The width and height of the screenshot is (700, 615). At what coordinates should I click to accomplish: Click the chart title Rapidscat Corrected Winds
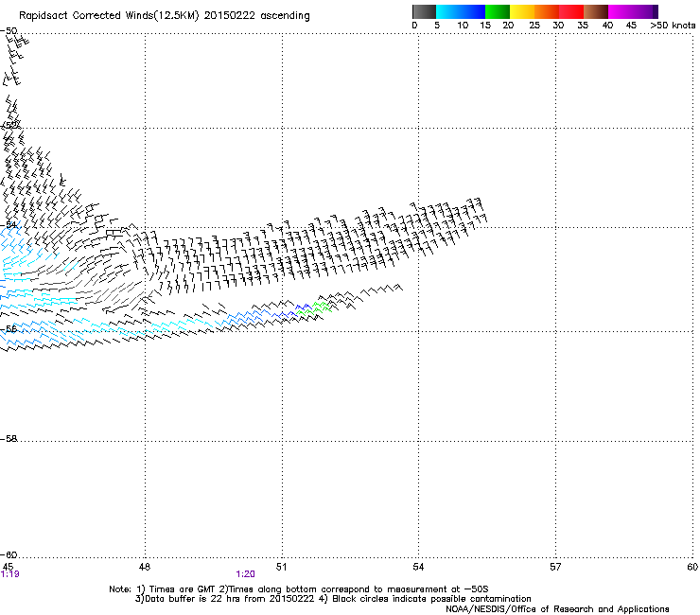[165, 16]
